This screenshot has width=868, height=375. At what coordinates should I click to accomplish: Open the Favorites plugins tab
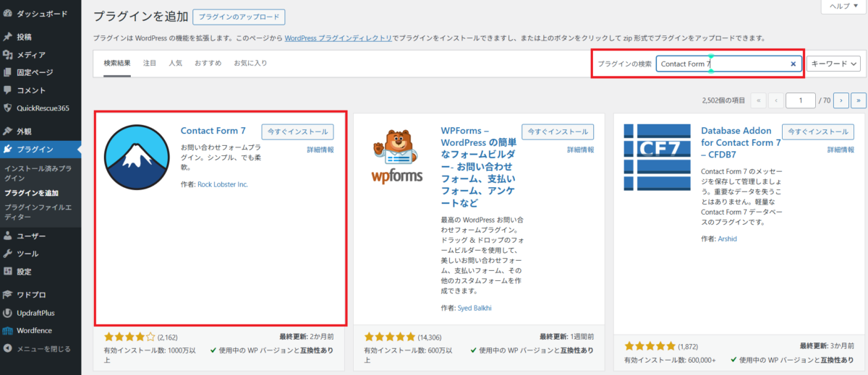click(x=250, y=64)
